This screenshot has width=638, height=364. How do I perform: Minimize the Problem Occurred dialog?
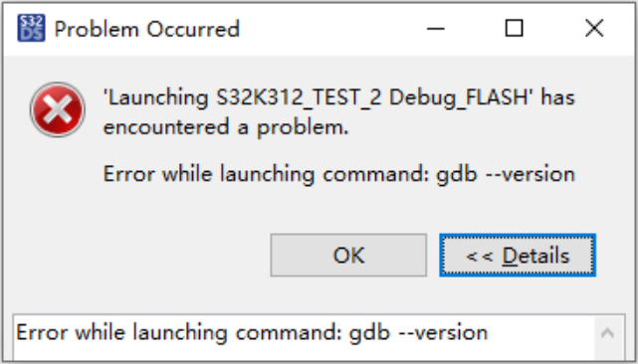[x=435, y=29]
